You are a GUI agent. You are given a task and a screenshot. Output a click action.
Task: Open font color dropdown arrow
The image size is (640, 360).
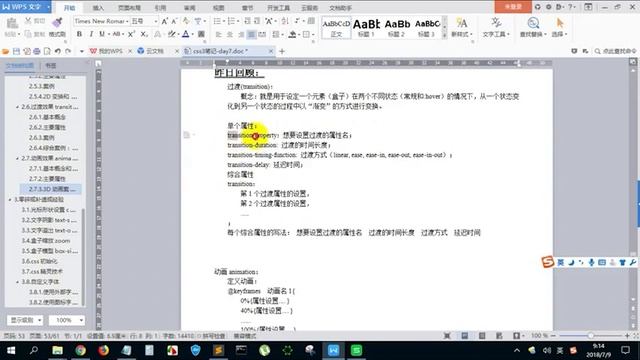point(192,34)
